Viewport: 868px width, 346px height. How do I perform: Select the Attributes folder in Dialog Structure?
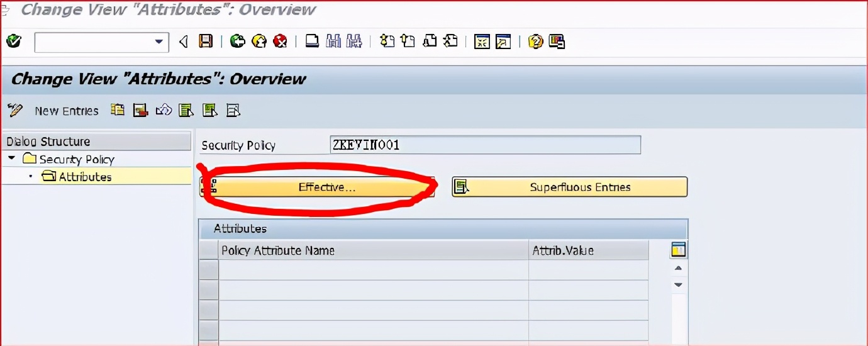[77, 177]
